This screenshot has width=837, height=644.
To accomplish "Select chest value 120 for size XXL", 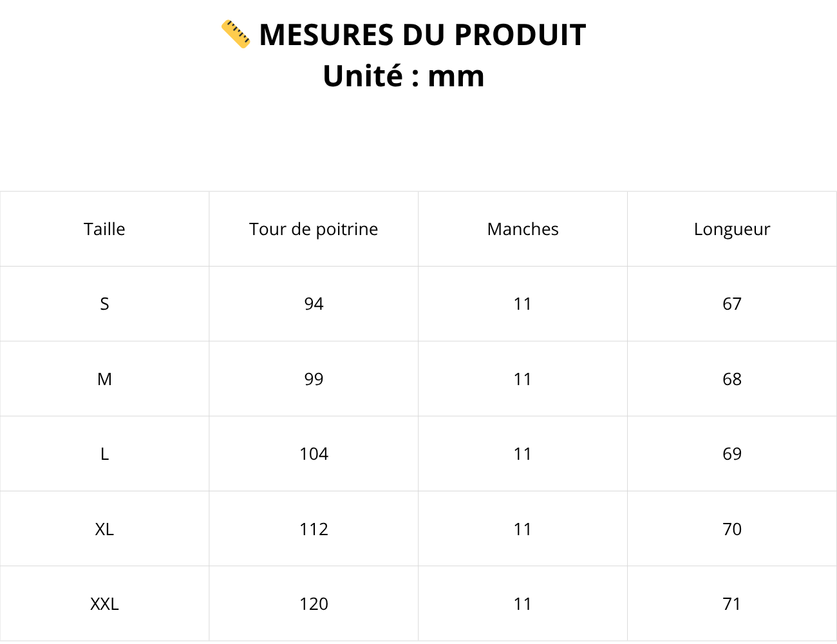I will [x=314, y=604].
